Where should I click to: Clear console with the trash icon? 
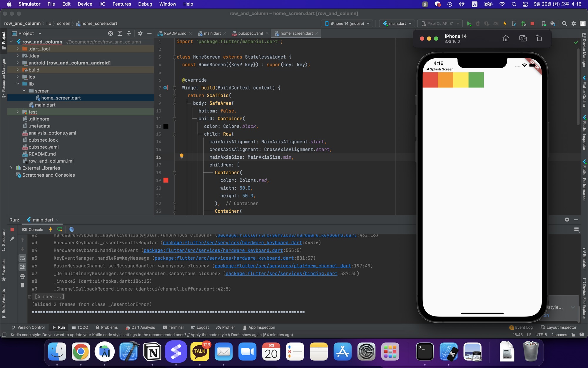[x=22, y=285]
